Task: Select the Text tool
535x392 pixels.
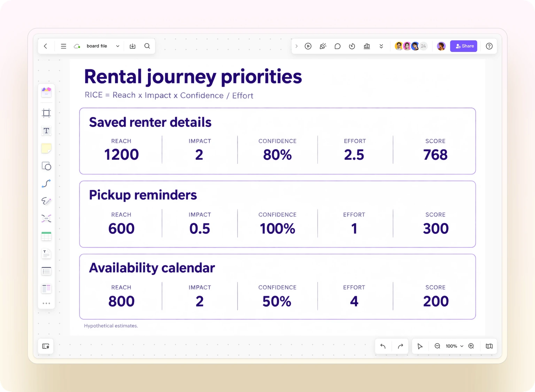Action: 46,131
